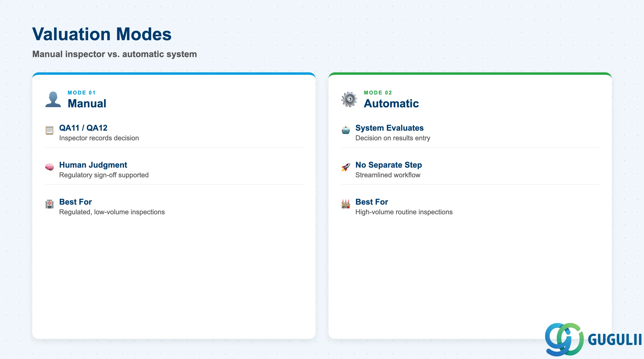Viewport: 644px width, 359px height.
Task: Click the rocket icon by No Separate Step
Action: click(x=346, y=167)
